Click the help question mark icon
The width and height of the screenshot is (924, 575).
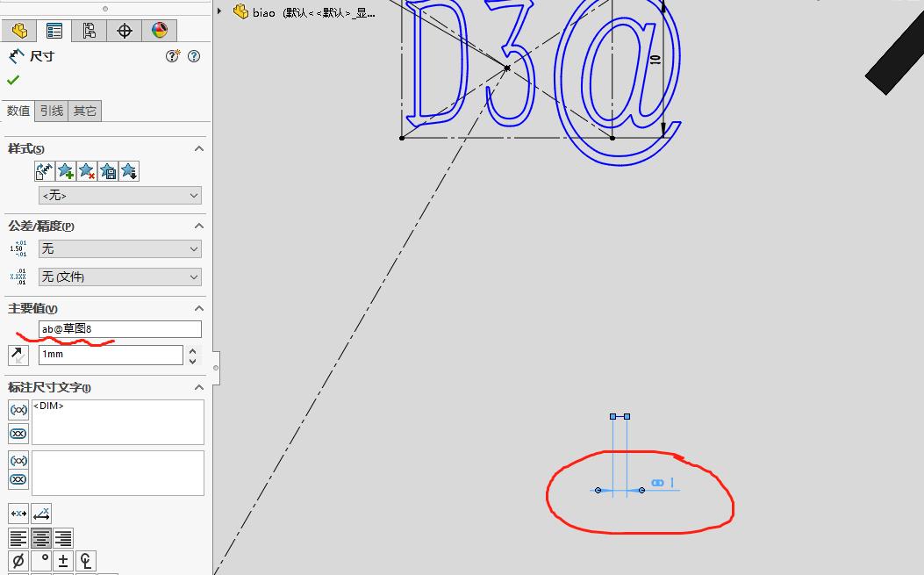coord(193,56)
